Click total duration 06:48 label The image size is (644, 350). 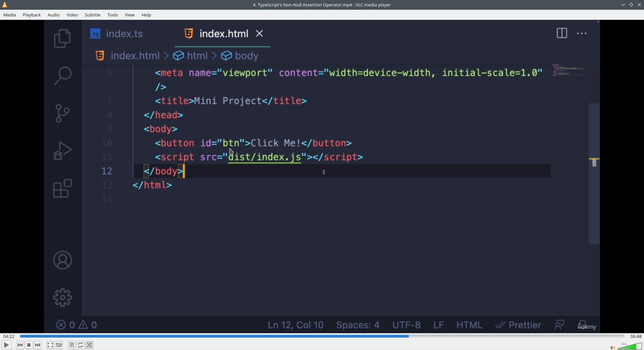[x=636, y=336]
